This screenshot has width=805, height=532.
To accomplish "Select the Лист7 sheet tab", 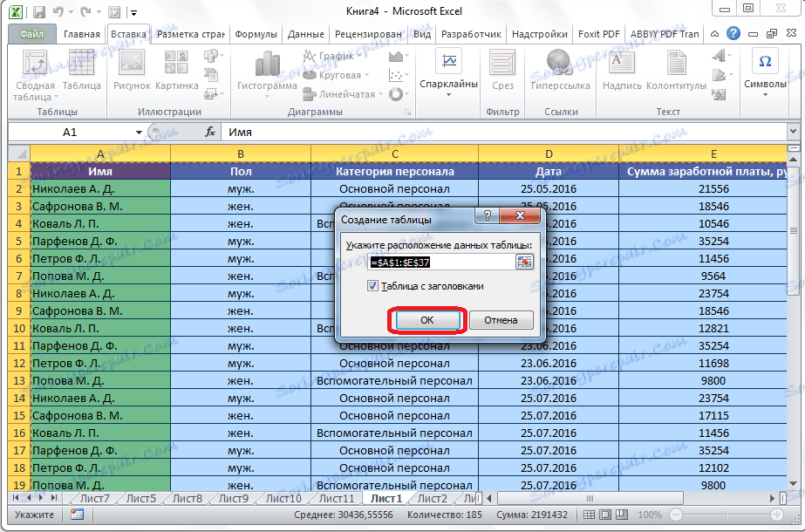I will (x=94, y=498).
